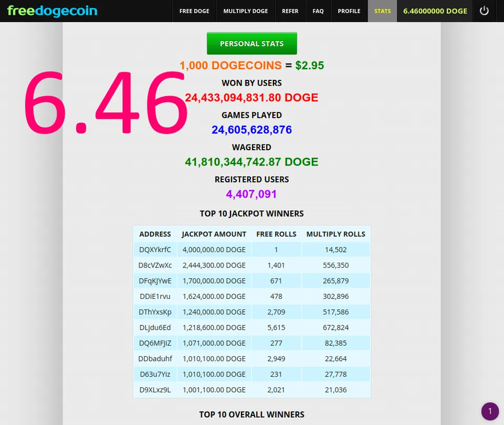Click the FREE ROLLS column header

tap(276, 234)
